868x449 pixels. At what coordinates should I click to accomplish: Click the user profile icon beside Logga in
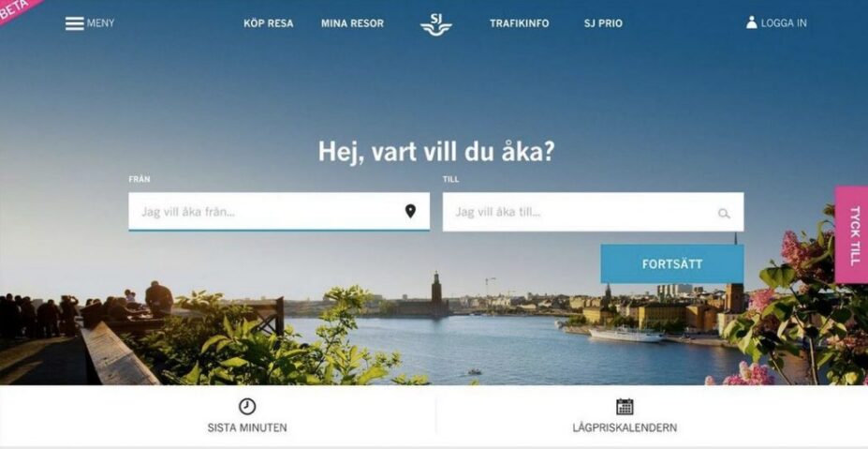point(751,22)
